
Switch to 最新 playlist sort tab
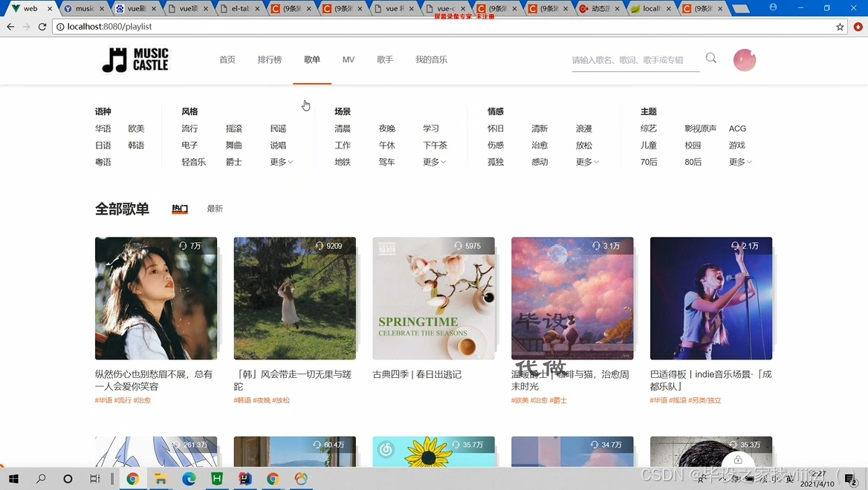tap(215, 209)
